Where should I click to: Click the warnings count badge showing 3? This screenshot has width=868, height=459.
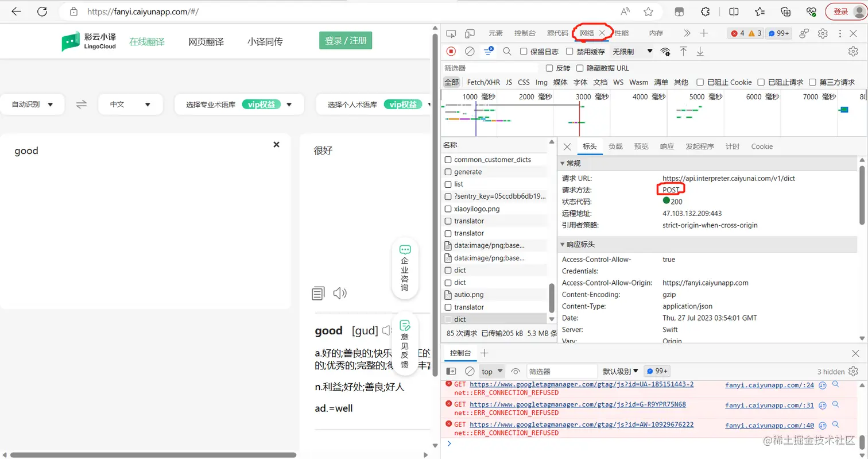(x=755, y=33)
